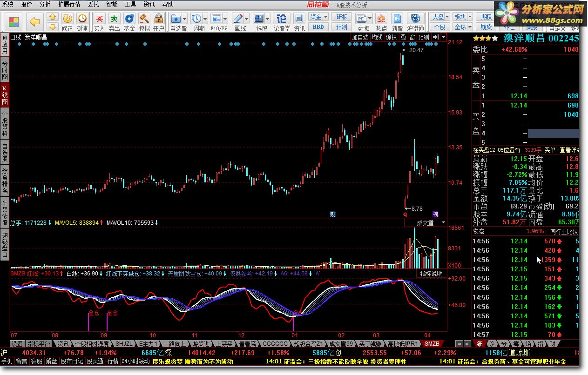Select the 牛叉诊股 side tab
Screen dimensions: 588x375
pyautogui.click(x=5, y=213)
